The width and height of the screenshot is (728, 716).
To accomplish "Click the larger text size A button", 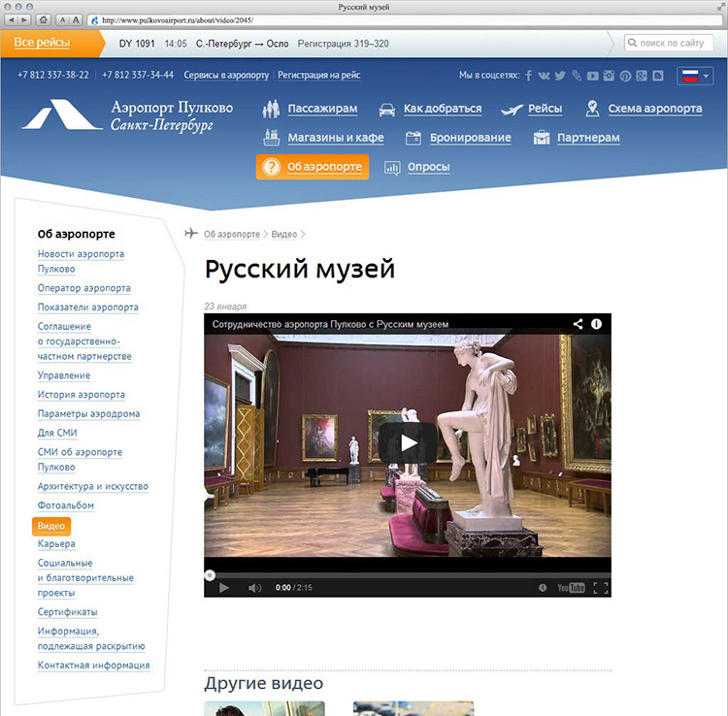I will (x=76, y=20).
